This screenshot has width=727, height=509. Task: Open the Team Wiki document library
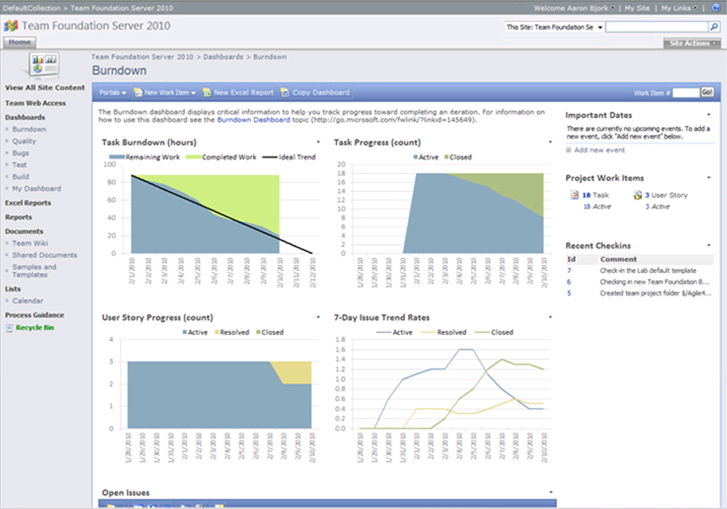(30, 243)
